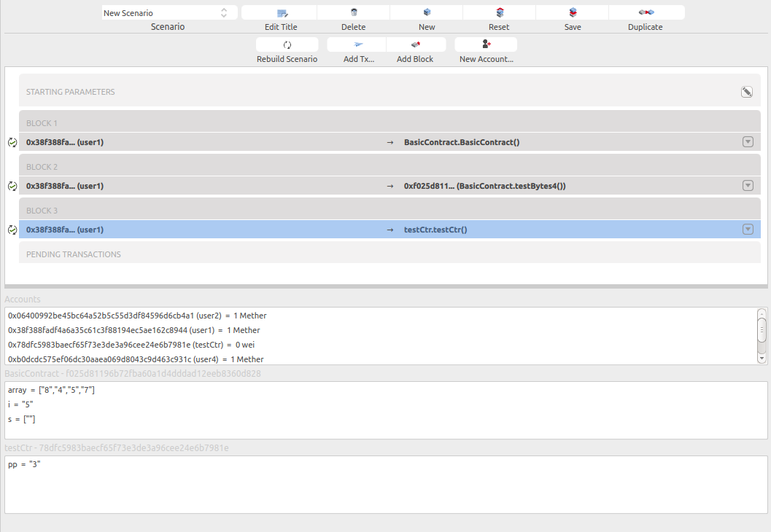This screenshot has height=532, width=771.
Task: Click the Add Block icon
Action: [414, 45]
